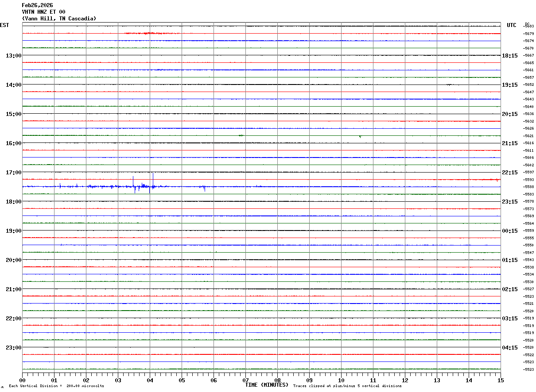536x392 pixels.
Task: Click the "20:15" UTC time label
Action: pos(510,114)
